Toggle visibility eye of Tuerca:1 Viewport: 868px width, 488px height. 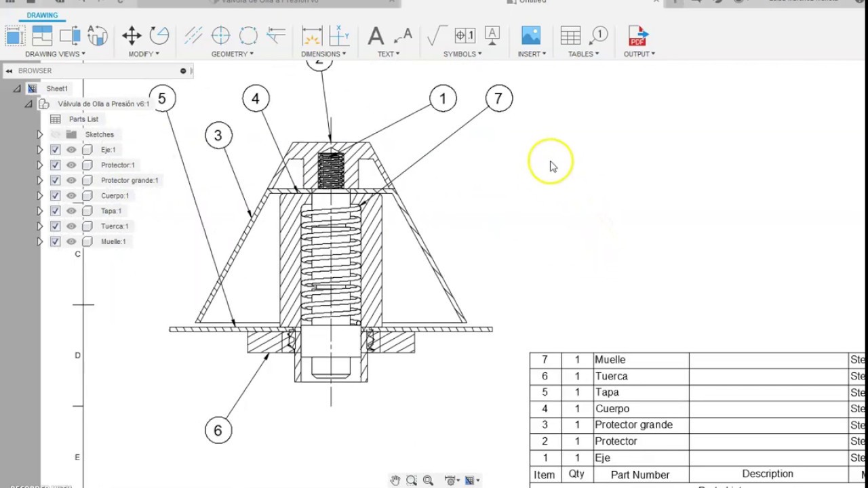point(71,226)
